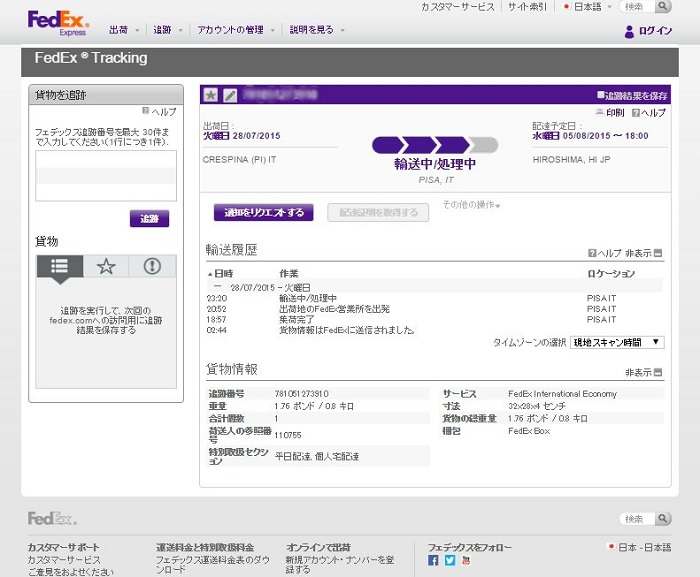
Task: Click the footer FedEx logo
Action: [x=52, y=518]
